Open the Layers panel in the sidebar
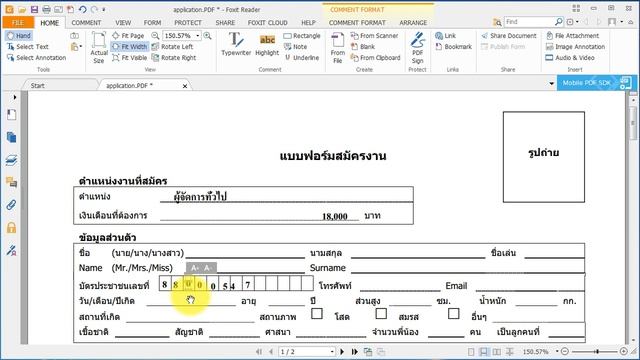The height and width of the screenshot is (360, 640). 11,160
